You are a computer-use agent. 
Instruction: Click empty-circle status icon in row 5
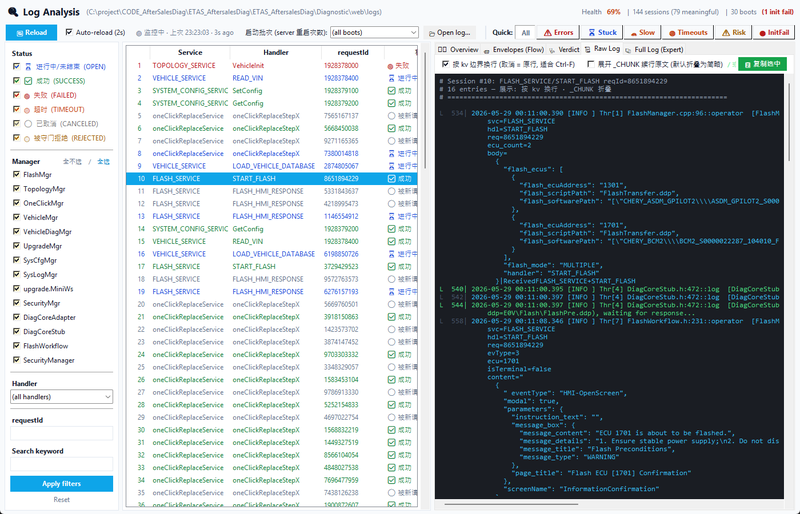click(391, 116)
